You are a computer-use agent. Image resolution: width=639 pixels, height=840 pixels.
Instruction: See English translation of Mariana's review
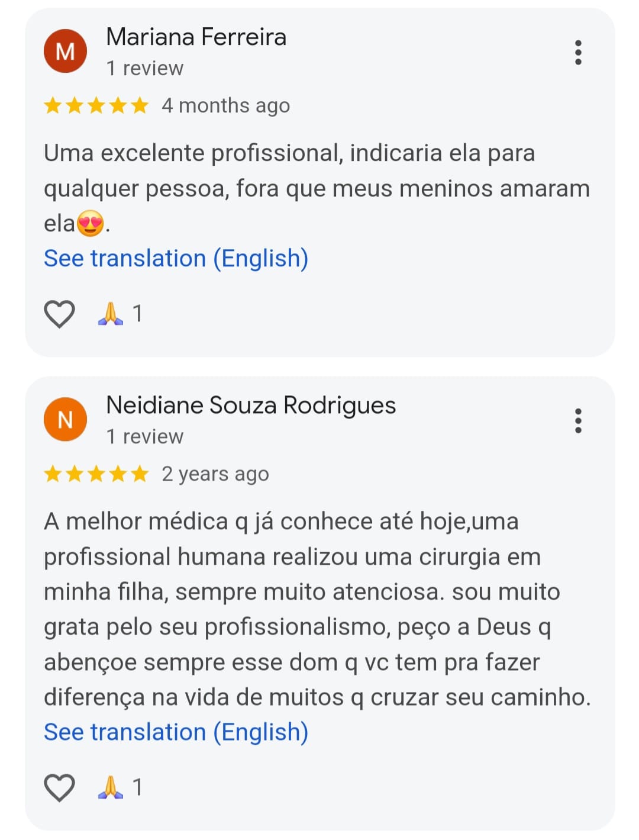176,259
